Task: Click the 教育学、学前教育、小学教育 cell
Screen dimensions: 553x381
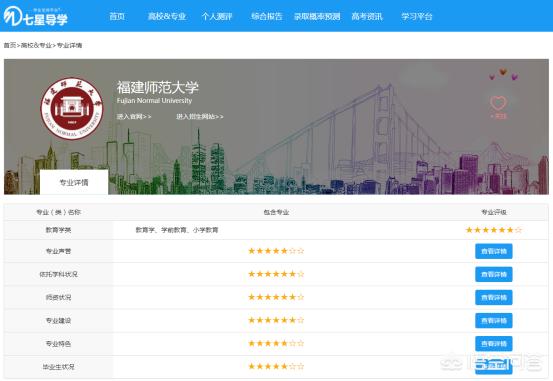Action: point(177,230)
